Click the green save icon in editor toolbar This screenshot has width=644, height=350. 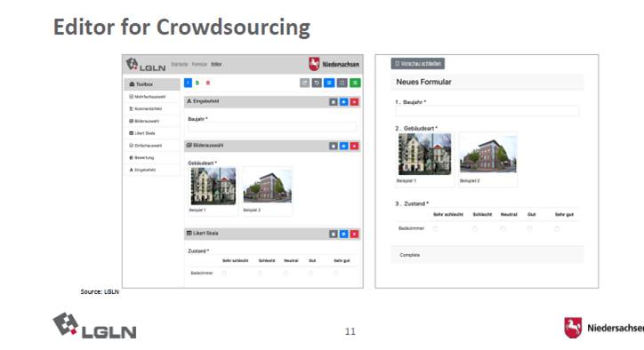355,83
